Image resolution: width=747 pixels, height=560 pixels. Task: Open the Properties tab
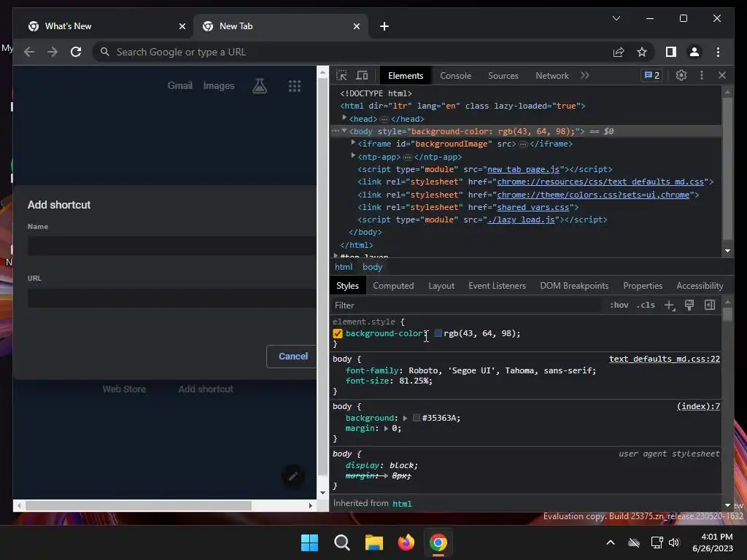pyautogui.click(x=643, y=286)
